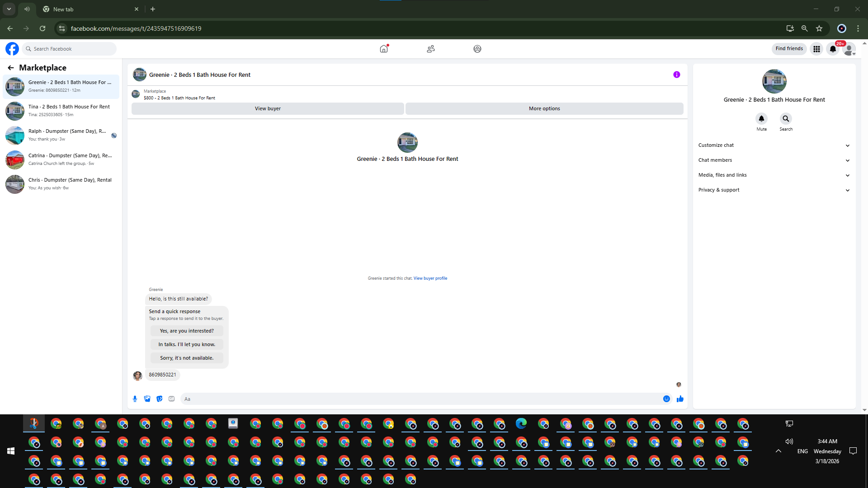Choose a GIF to send

pyautogui.click(x=172, y=399)
